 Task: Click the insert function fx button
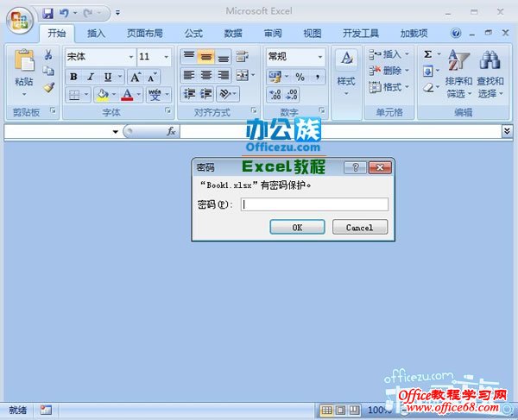[171, 131]
